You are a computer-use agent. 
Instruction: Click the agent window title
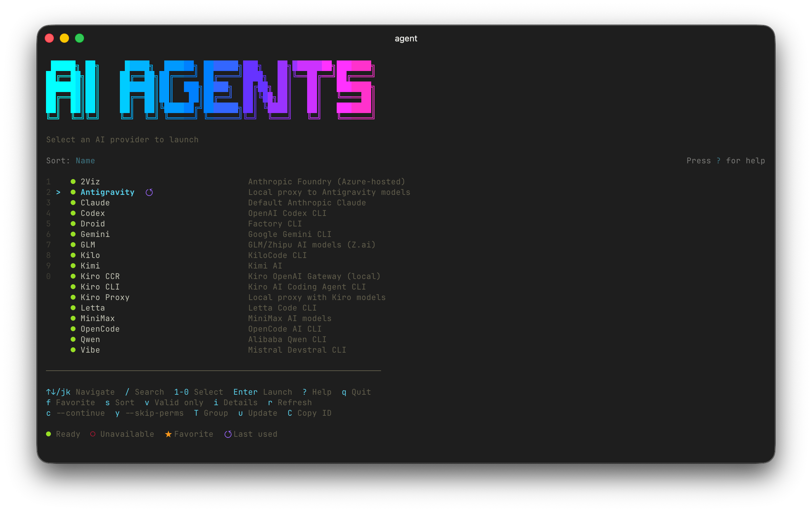pos(406,38)
